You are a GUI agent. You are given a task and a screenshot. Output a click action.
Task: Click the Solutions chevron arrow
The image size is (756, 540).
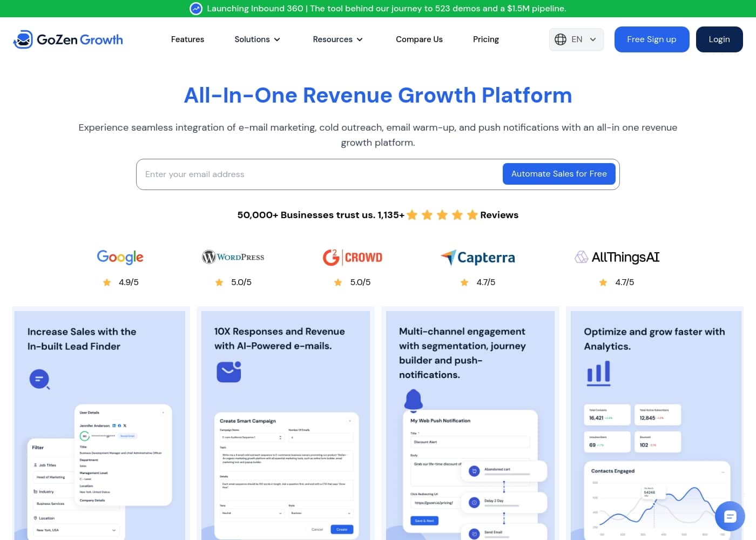[277, 39]
